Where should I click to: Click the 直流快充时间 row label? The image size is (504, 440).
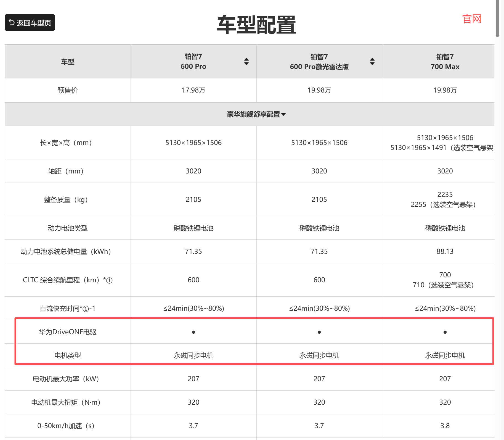point(68,309)
